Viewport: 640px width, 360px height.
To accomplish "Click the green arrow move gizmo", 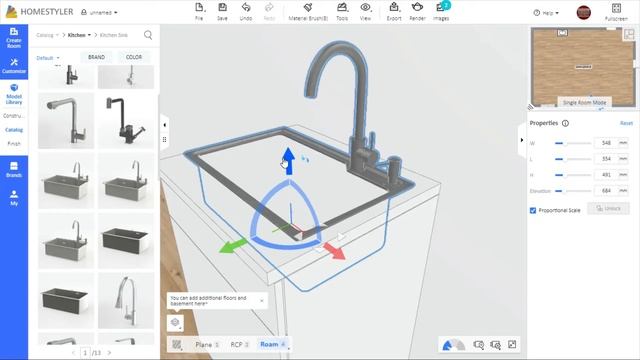I will 233,246.
